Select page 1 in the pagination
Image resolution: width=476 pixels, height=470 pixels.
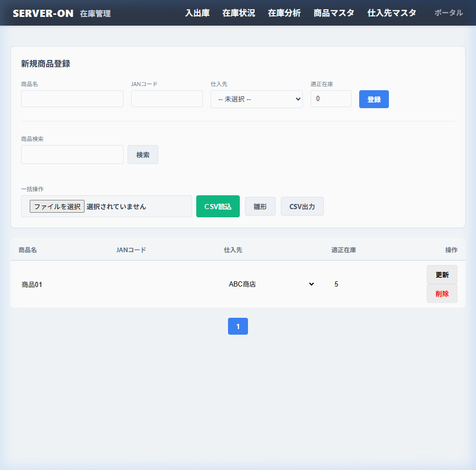tap(238, 326)
